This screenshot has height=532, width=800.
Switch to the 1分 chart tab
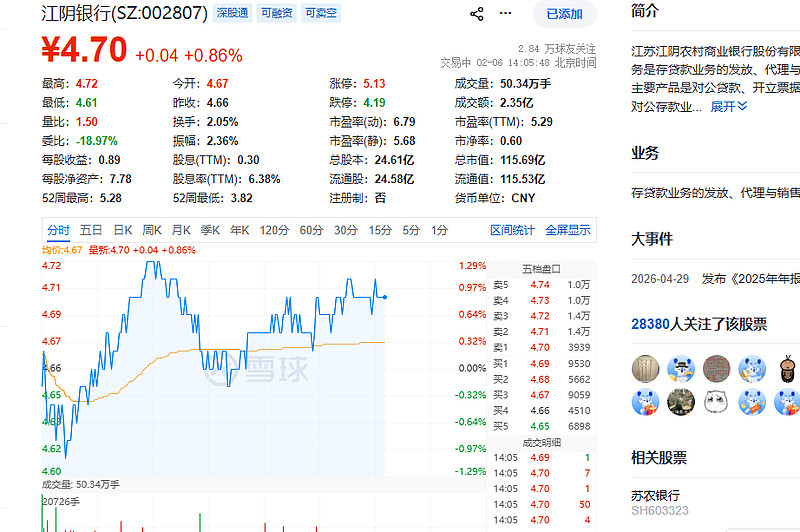pyautogui.click(x=439, y=231)
